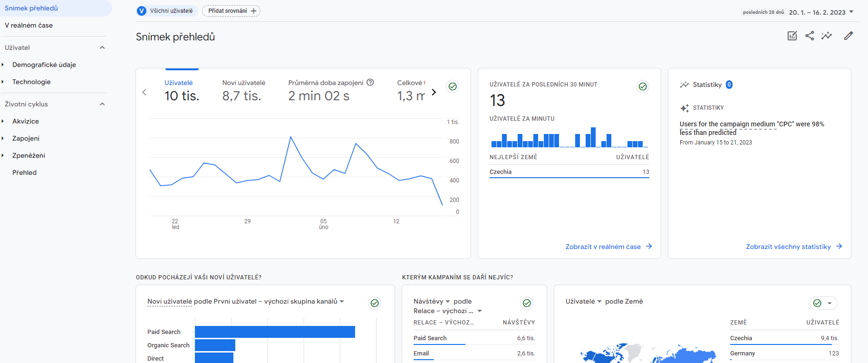Click Paid Search row showing 6,6 tis.
This screenshot has width=868, height=363.
point(474,338)
